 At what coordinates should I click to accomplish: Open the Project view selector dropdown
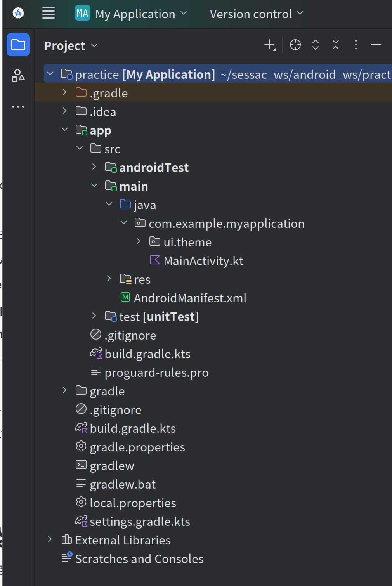pyautogui.click(x=71, y=46)
